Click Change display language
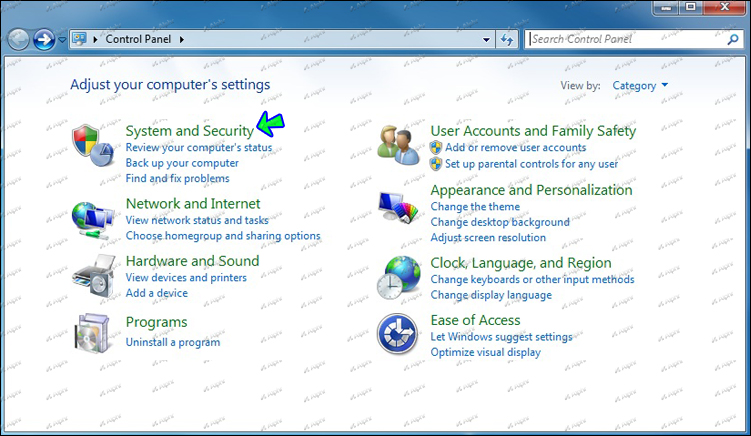Viewport: 751px width, 436px height. [x=491, y=295]
